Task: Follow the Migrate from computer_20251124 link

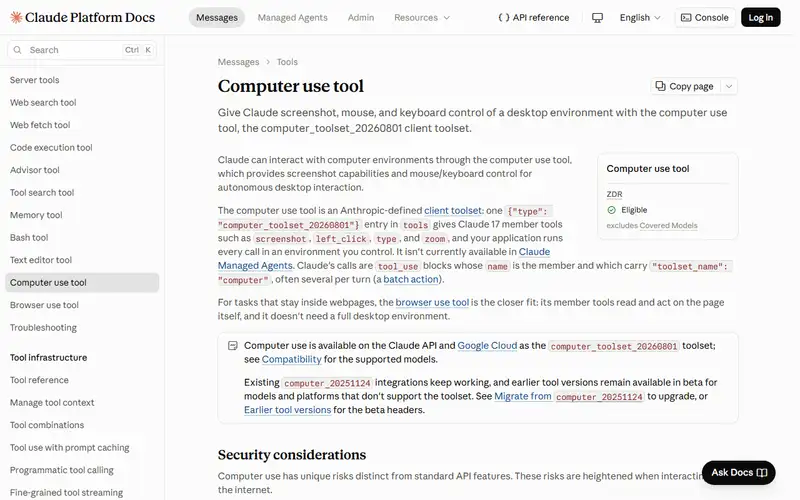Action: (x=569, y=396)
